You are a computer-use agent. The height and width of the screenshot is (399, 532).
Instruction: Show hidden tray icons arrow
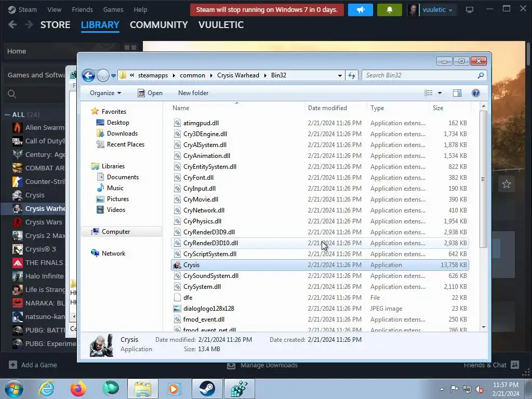(442, 389)
